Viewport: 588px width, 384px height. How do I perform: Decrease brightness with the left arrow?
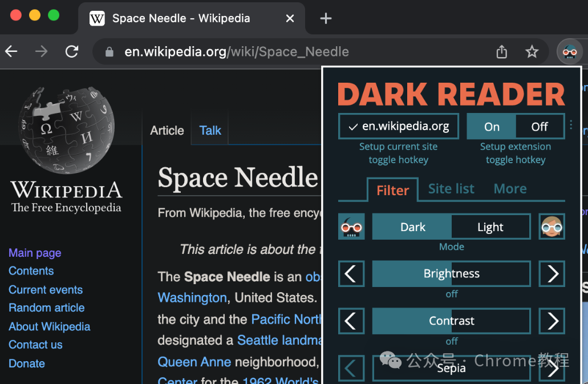[x=351, y=274]
